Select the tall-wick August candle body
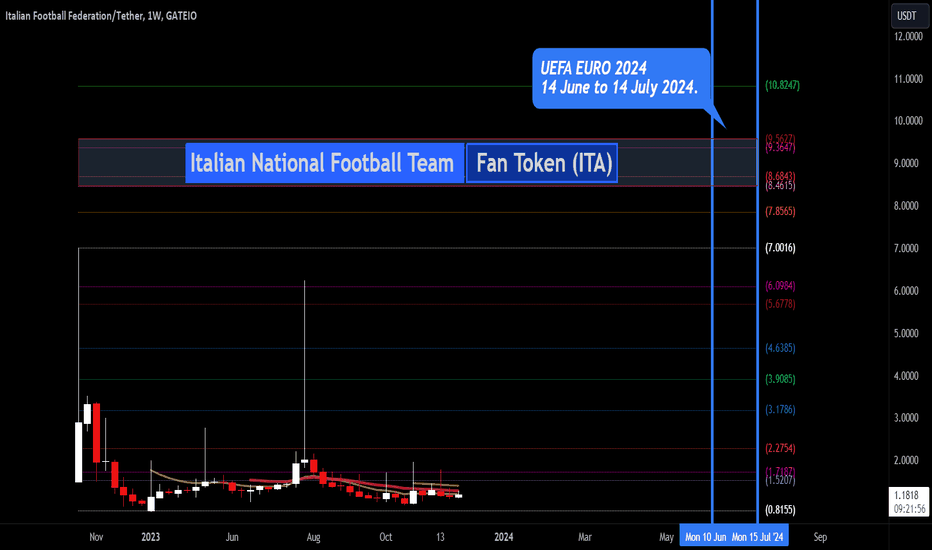Viewport: 932px width, 550px height. click(x=304, y=461)
